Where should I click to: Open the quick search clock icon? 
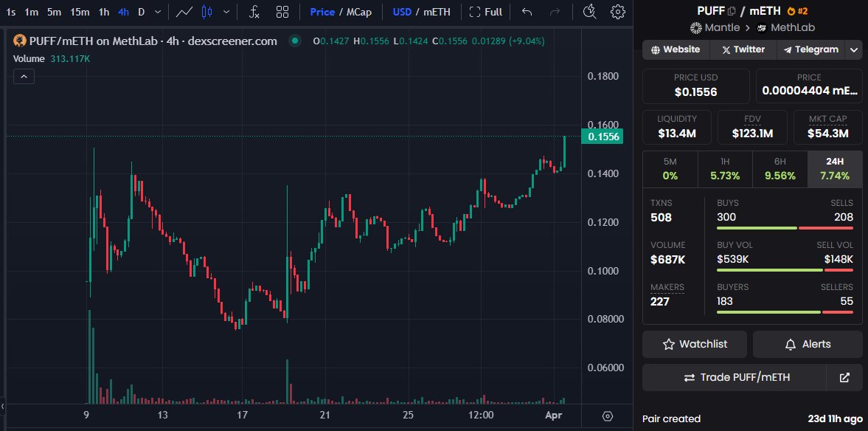pos(590,12)
